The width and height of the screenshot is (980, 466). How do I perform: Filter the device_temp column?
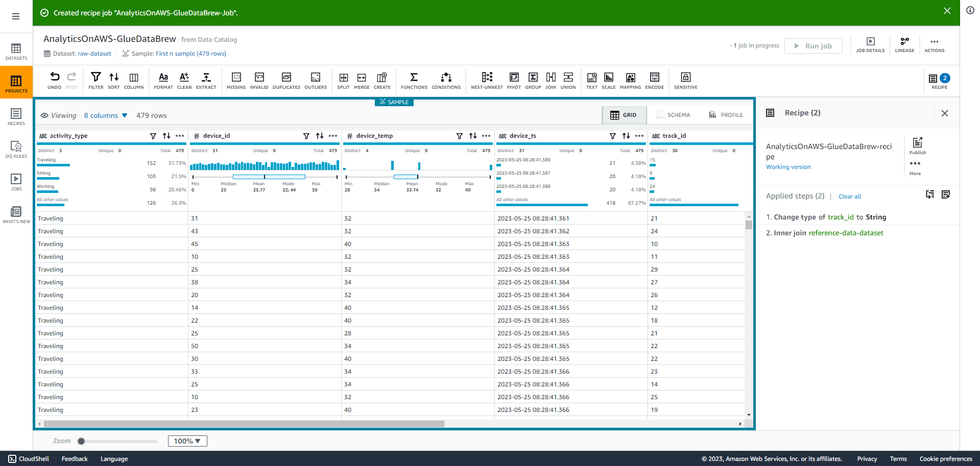(x=460, y=136)
